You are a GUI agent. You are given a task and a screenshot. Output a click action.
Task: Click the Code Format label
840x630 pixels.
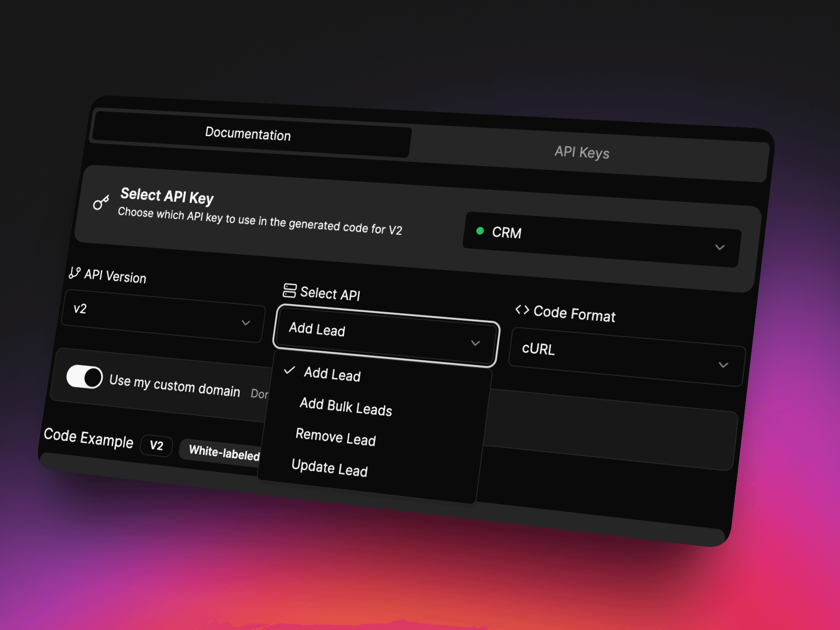[x=574, y=313]
